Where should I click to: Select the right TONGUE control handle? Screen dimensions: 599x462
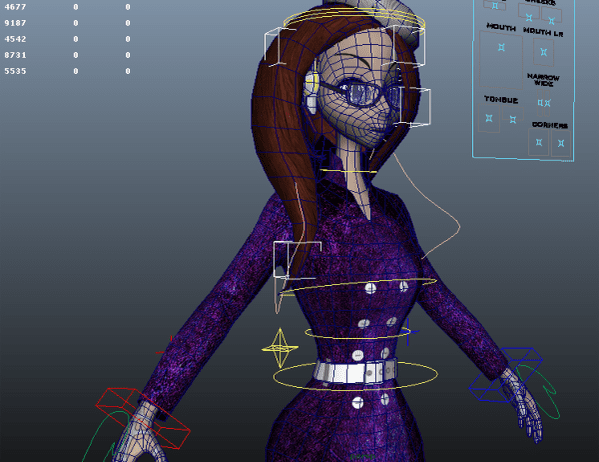[513, 120]
